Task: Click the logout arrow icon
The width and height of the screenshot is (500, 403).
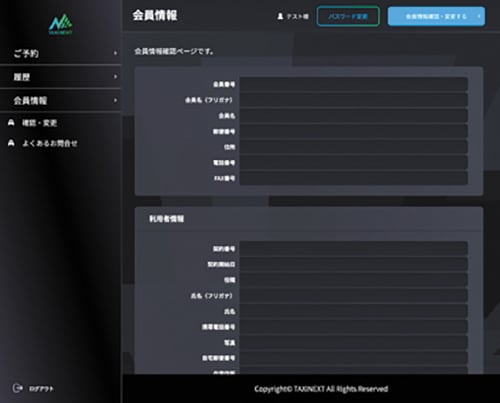Action: point(18,388)
